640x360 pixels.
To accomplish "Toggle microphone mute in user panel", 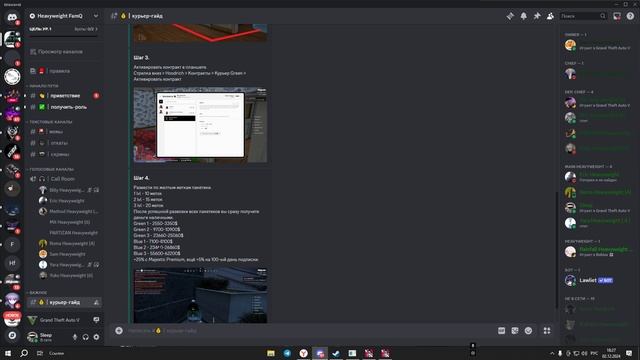I will (x=75, y=337).
